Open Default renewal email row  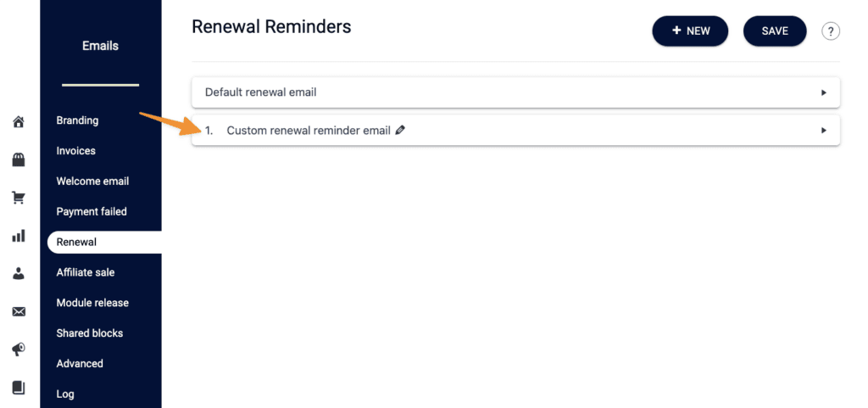pyautogui.click(x=516, y=92)
